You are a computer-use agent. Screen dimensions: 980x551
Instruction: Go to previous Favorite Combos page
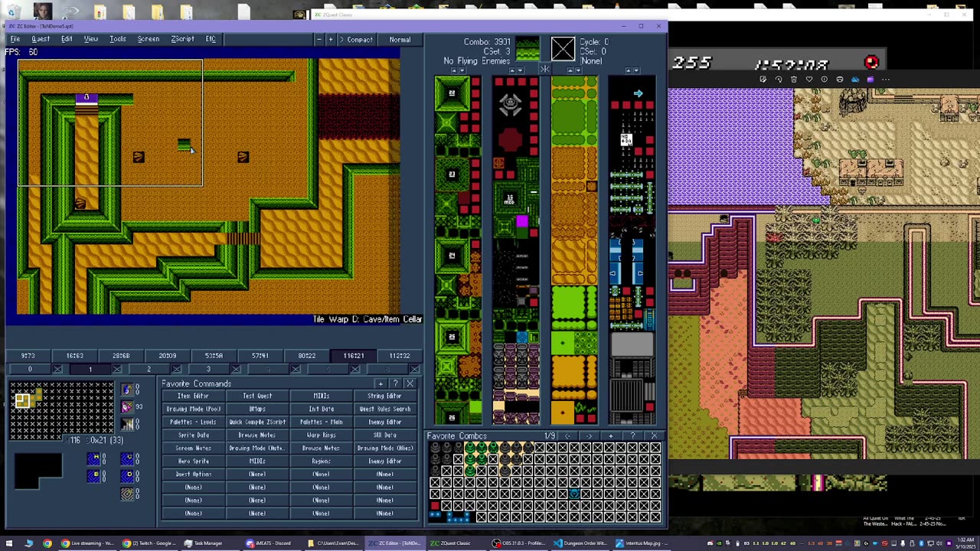pos(567,436)
